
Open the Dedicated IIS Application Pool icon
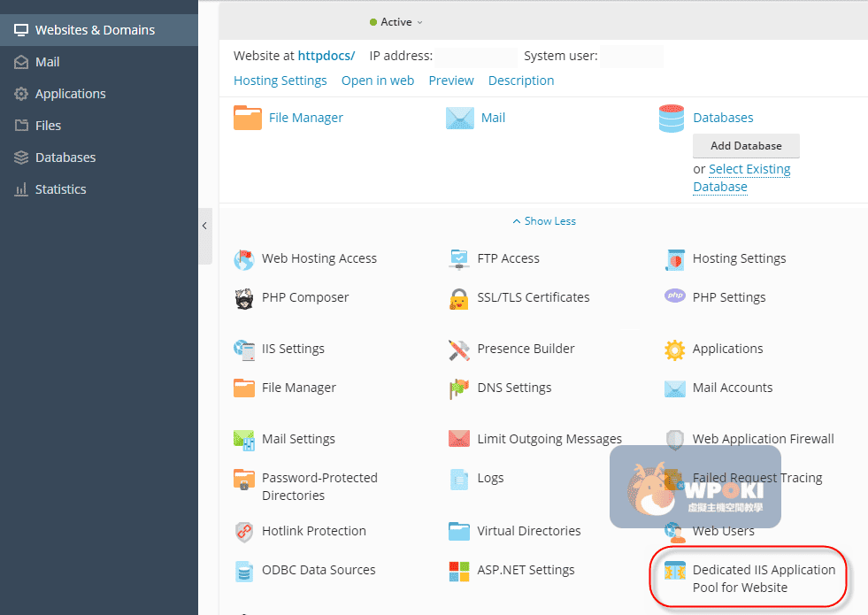pyautogui.click(x=675, y=571)
